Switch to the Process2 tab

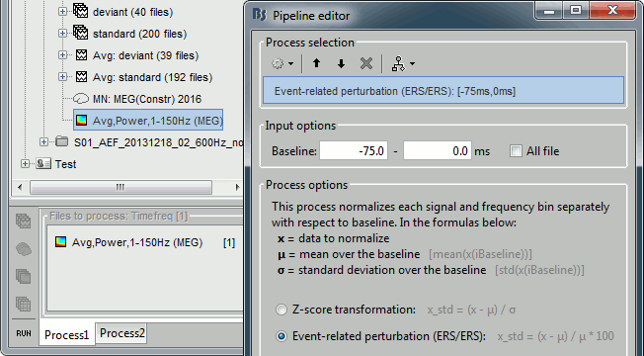(x=121, y=333)
